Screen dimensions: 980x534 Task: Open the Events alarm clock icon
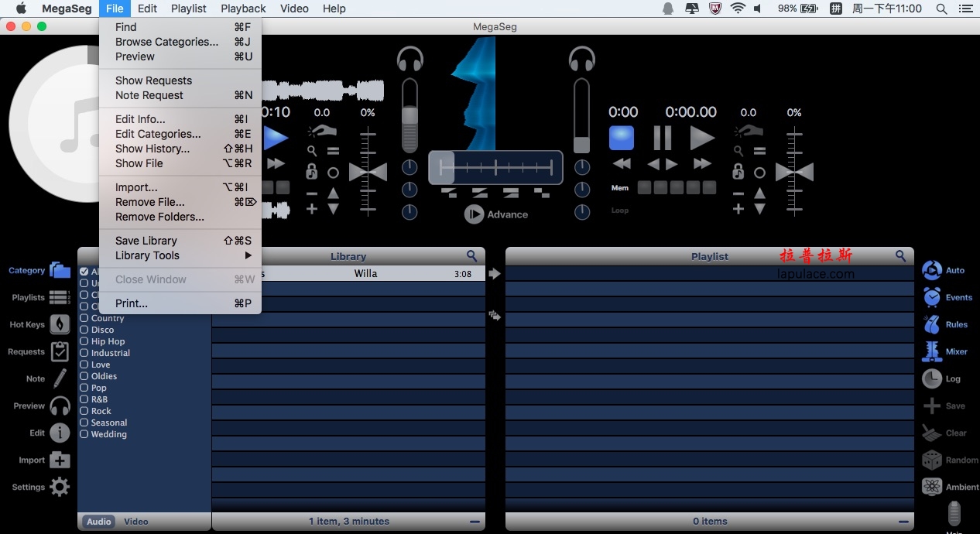click(x=932, y=297)
